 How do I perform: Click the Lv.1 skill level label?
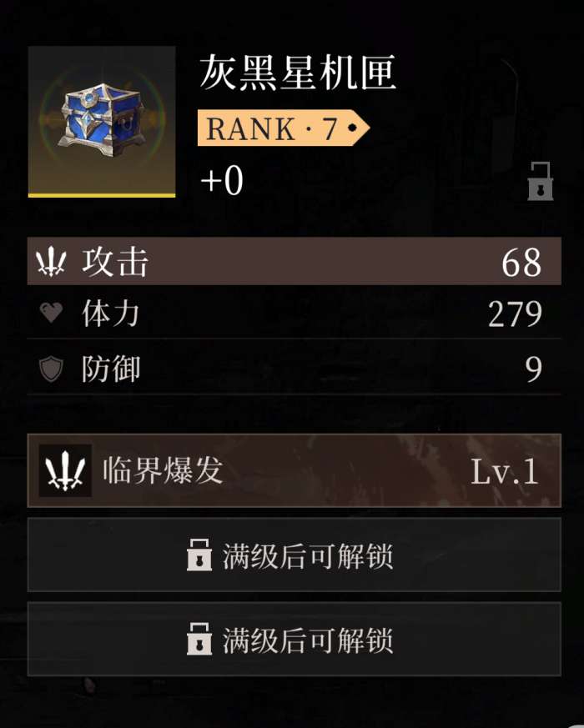[505, 472]
